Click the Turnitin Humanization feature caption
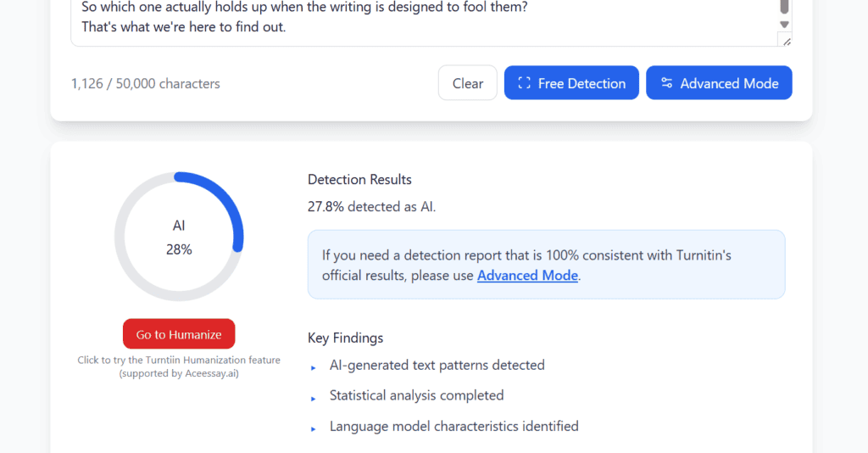The height and width of the screenshot is (453, 868). click(x=179, y=366)
